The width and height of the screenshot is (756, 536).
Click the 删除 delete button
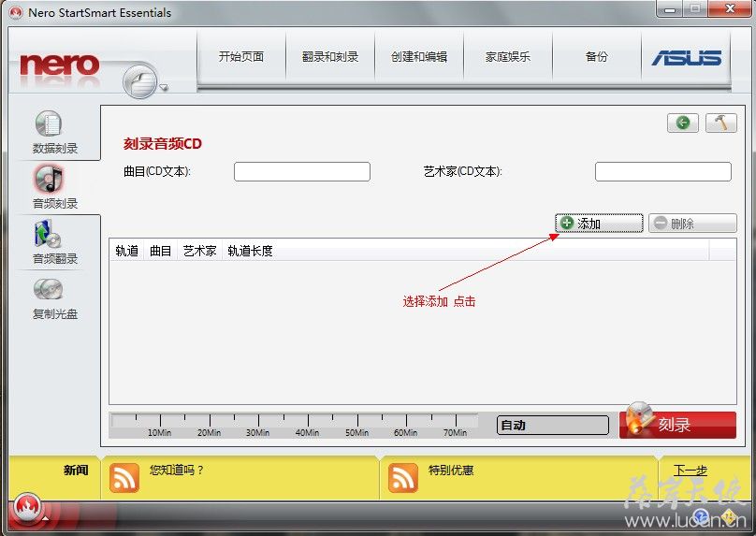(692, 224)
